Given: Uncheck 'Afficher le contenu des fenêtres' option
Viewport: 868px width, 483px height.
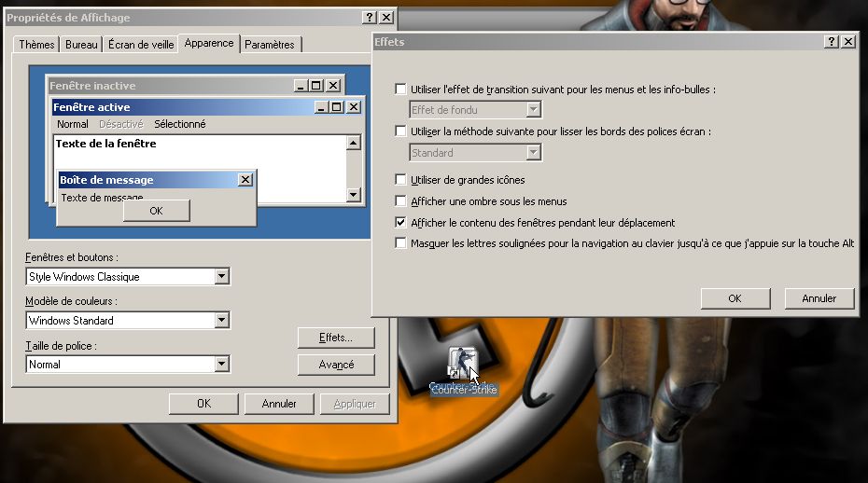Looking at the screenshot, I should (x=401, y=223).
